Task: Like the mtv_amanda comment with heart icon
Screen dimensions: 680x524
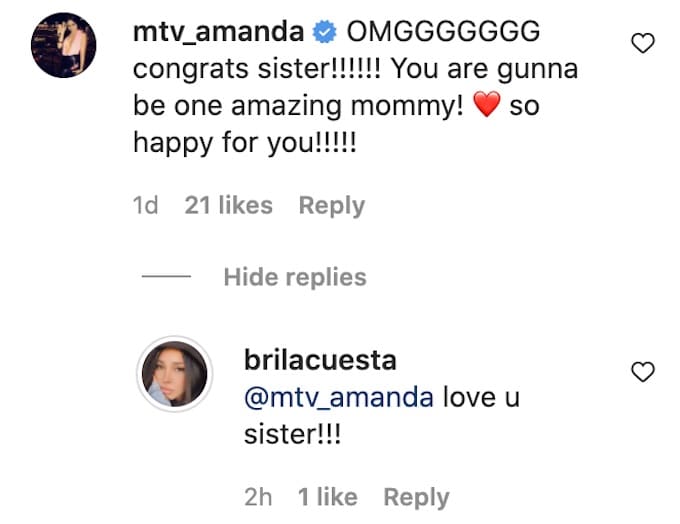Action: [645, 43]
